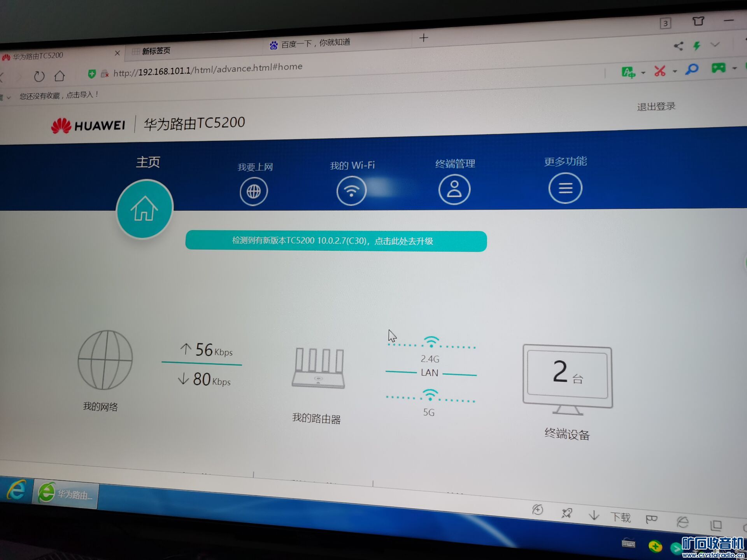Click the firmware upgrade notice banner
747x560 pixels.
336,241
